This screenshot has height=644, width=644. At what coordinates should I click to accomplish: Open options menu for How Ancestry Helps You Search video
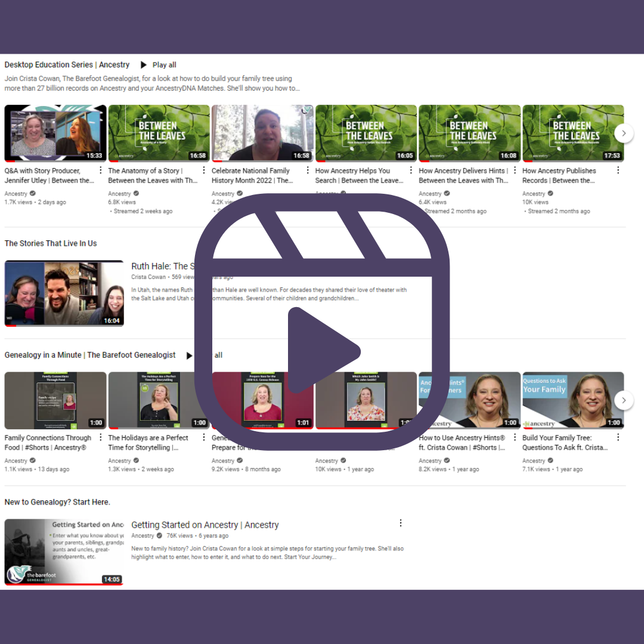[x=411, y=170]
